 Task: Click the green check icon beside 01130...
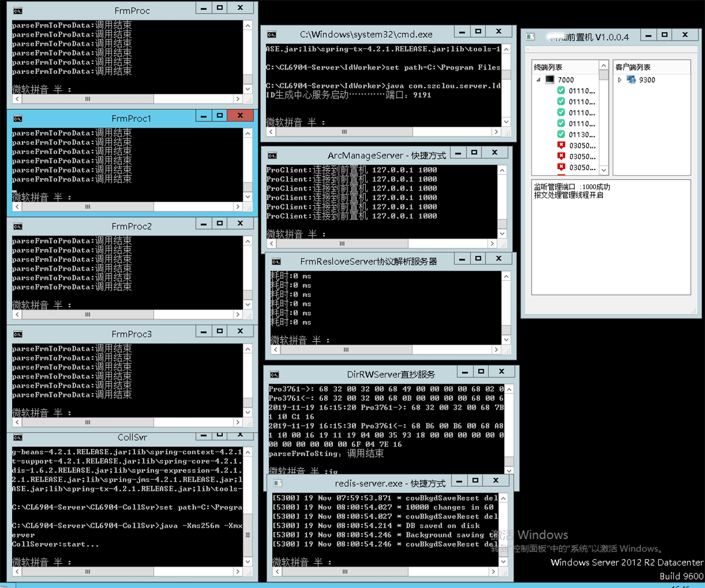561,134
